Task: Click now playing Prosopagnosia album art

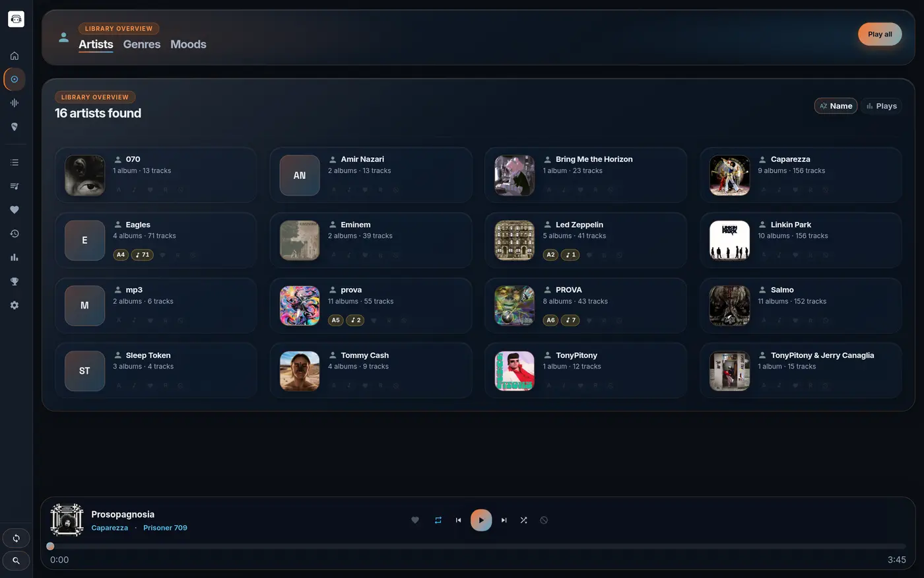Action: coord(67,520)
